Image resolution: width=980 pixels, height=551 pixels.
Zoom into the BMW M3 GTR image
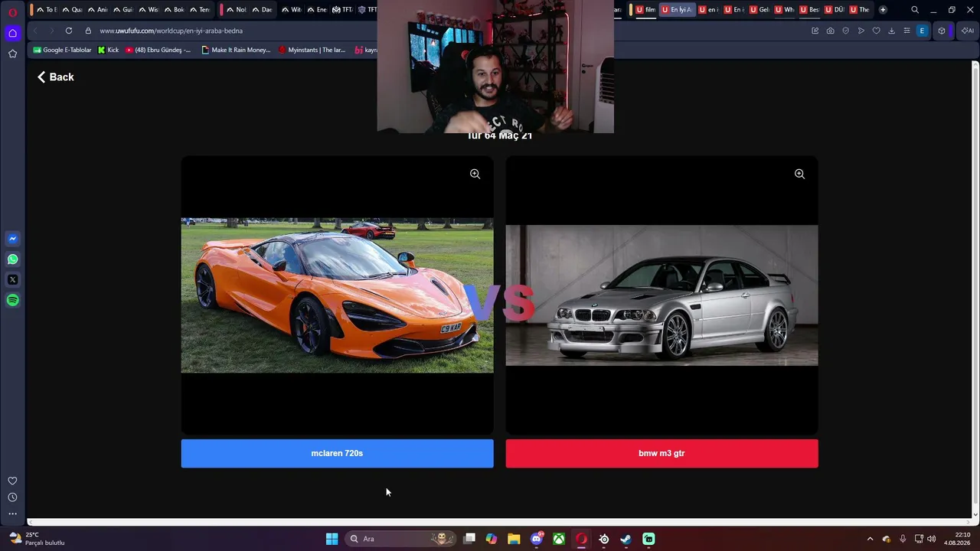tap(799, 174)
